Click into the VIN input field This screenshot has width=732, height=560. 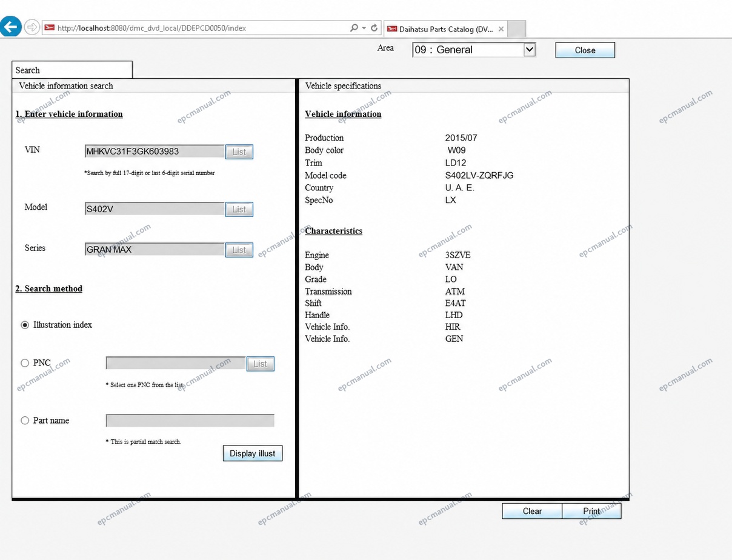tap(155, 152)
